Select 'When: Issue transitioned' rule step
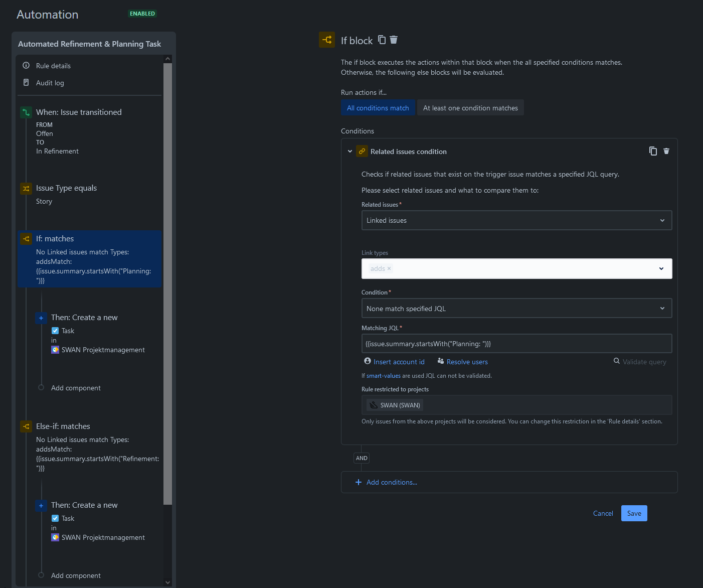This screenshot has width=703, height=588. coord(79,112)
